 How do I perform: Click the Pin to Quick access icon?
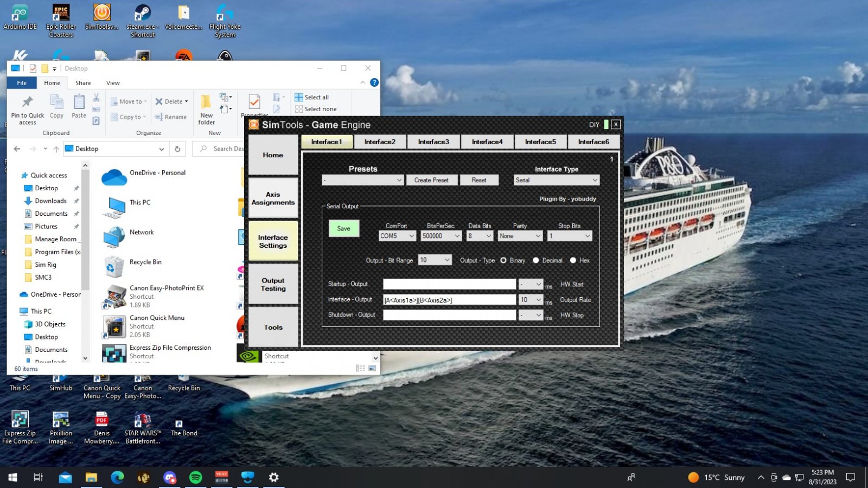[x=27, y=103]
